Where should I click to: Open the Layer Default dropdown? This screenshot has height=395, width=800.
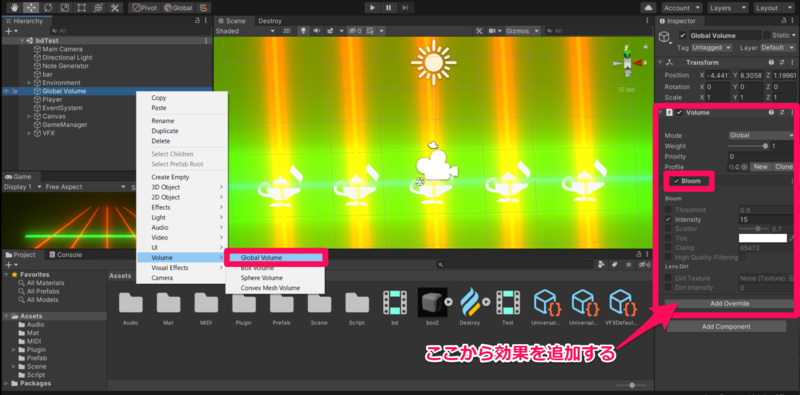point(777,47)
